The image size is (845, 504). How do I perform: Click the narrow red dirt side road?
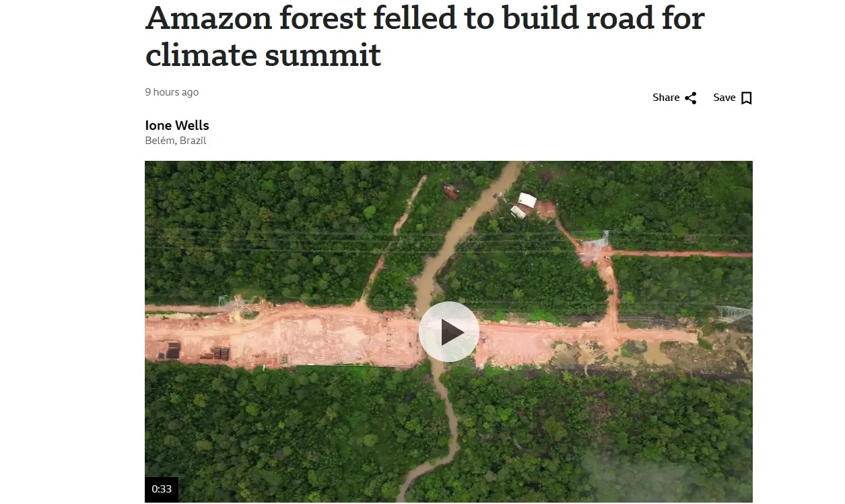click(x=680, y=254)
